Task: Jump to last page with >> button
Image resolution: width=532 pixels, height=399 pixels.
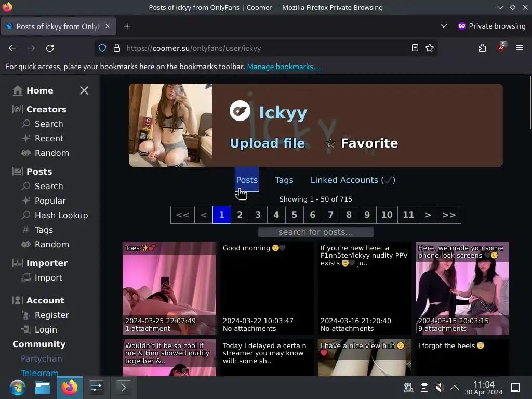Action: pyautogui.click(x=449, y=215)
